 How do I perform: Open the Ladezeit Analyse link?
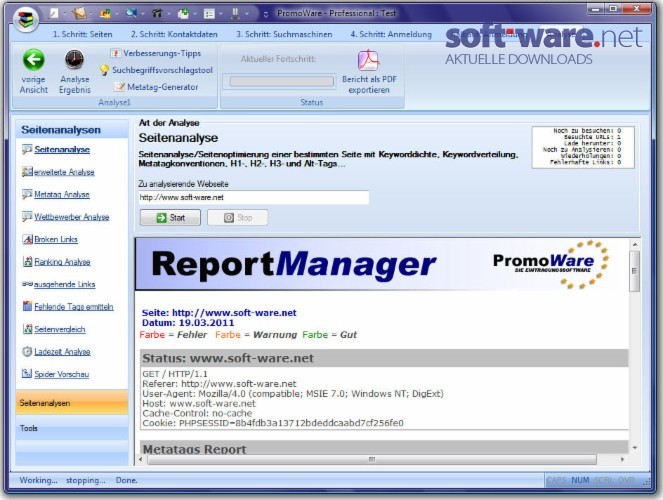pyautogui.click(x=62, y=351)
